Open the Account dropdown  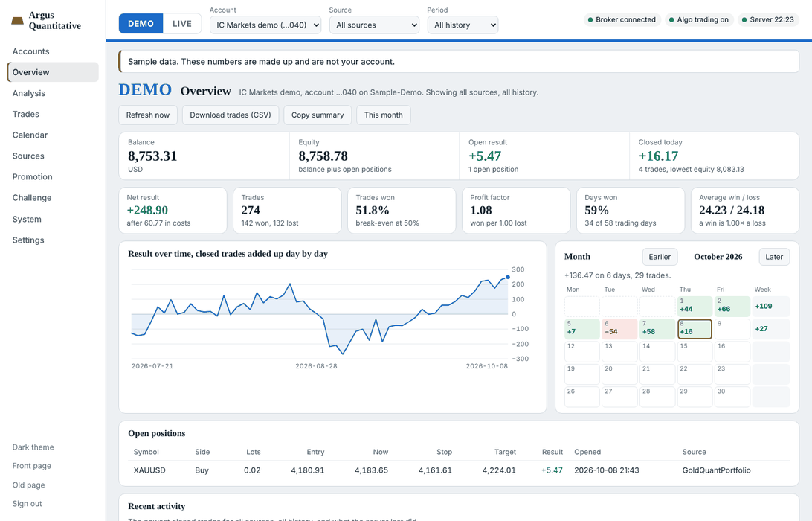(x=265, y=25)
